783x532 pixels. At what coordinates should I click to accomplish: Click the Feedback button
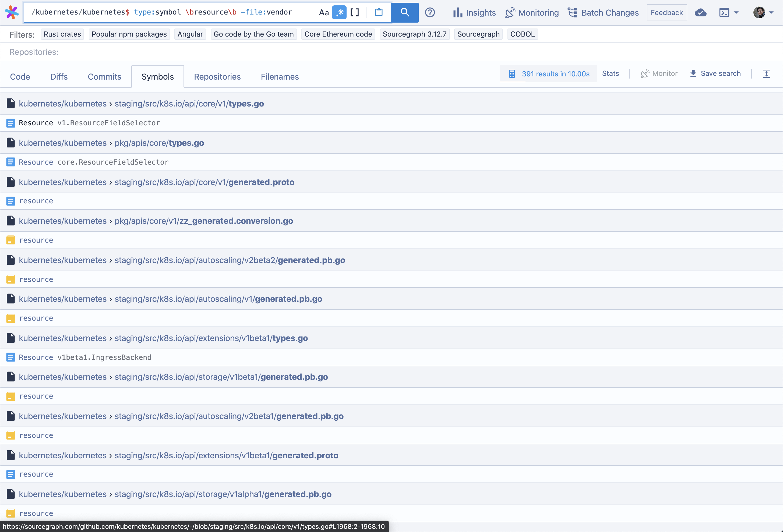pyautogui.click(x=666, y=12)
